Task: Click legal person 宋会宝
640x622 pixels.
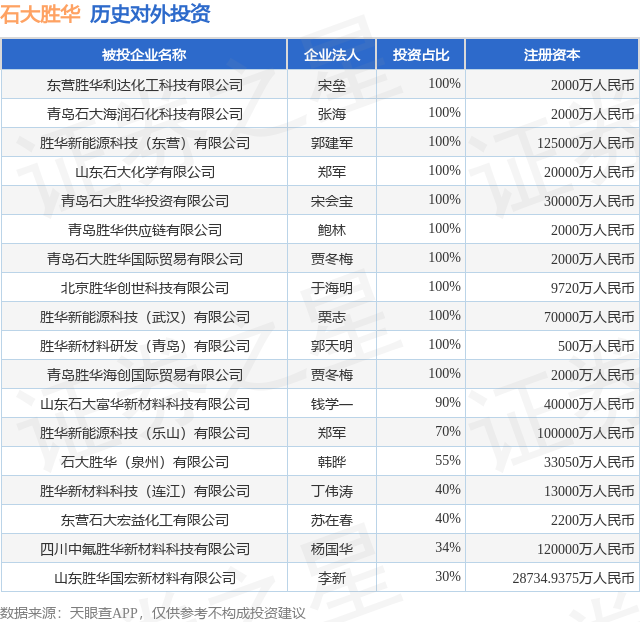Action: point(331,201)
